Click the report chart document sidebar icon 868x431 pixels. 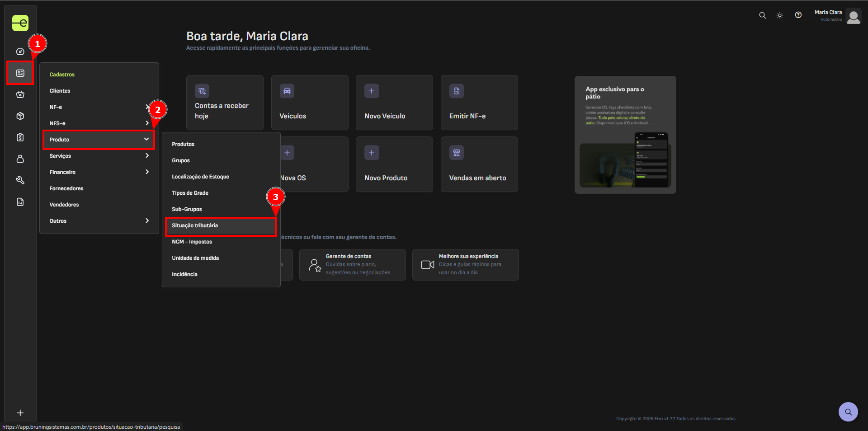point(20,202)
